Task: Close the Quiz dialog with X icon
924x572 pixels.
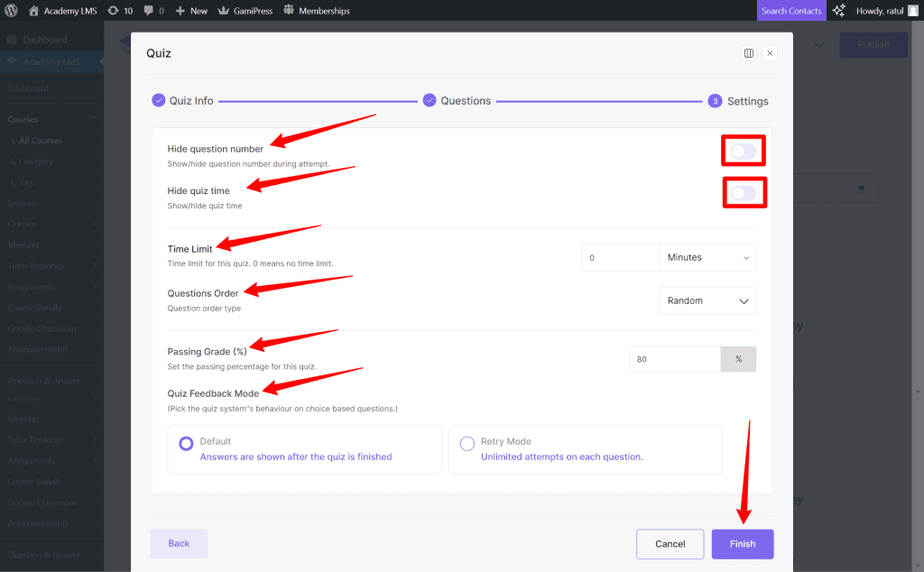Action: click(x=770, y=53)
